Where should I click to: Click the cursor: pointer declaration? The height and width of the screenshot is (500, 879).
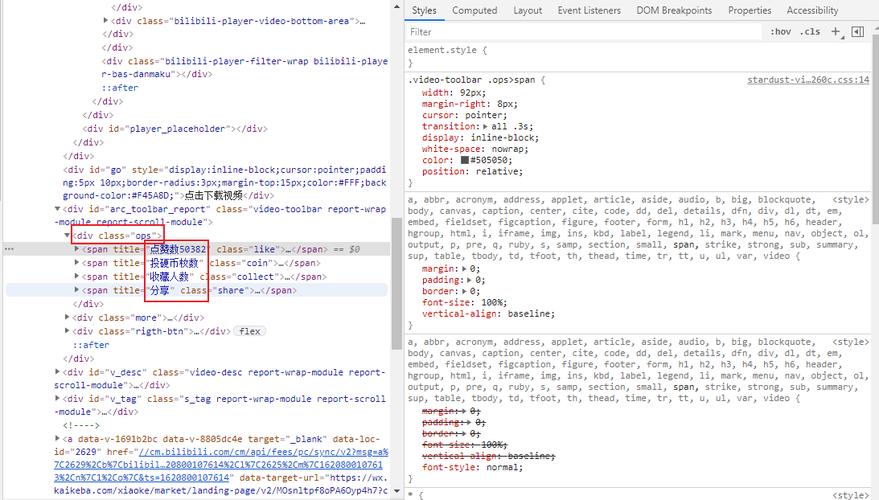464,115
